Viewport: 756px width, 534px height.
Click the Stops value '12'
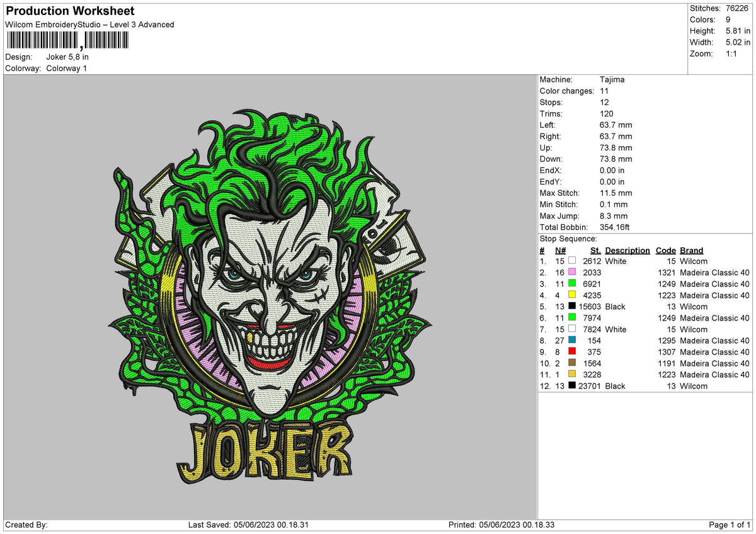(605, 102)
